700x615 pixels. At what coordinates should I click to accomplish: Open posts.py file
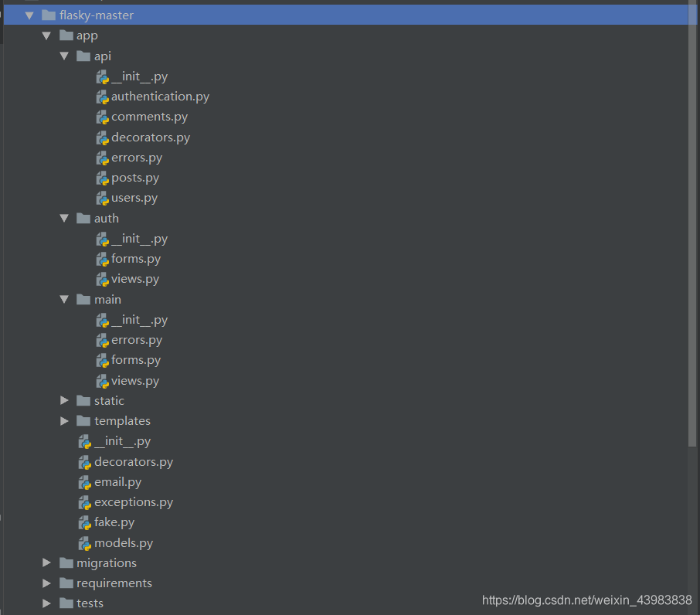tap(135, 178)
